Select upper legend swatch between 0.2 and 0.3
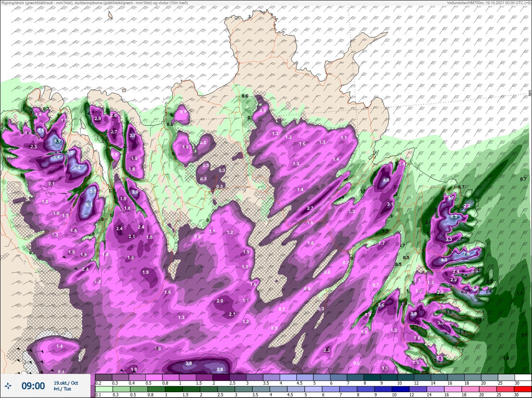Screen dimensions: 532x398 coord(104,377)
